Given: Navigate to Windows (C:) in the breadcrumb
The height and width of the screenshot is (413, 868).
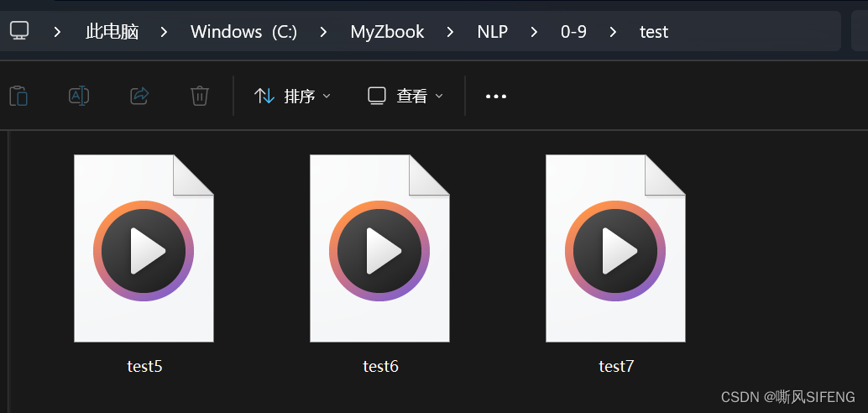Looking at the screenshot, I should [x=243, y=32].
